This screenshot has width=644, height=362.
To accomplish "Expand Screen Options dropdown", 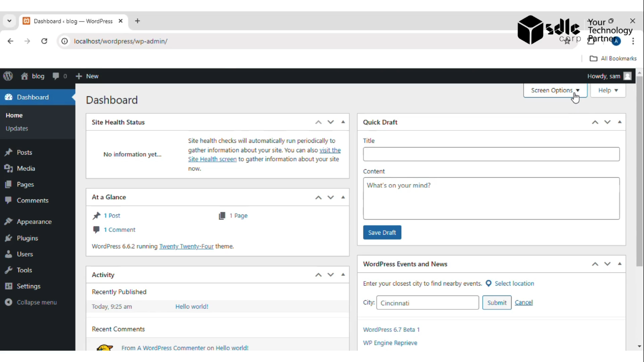I will 555,90.
